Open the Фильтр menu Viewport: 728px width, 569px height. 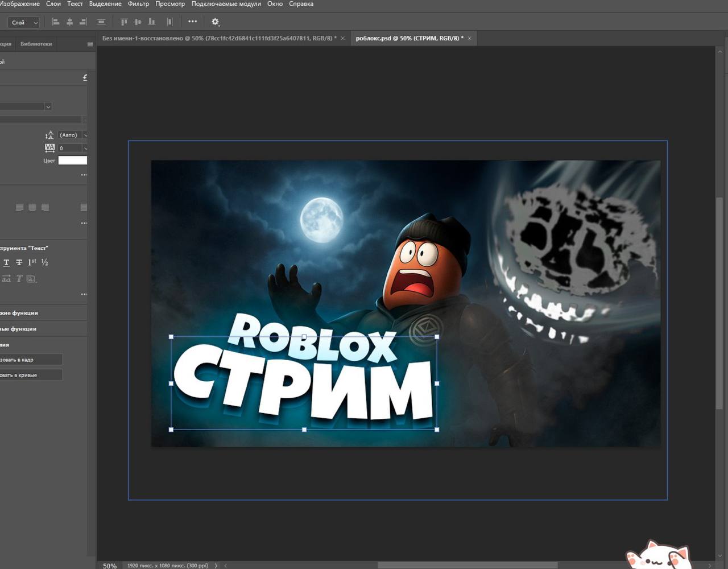click(138, 3)
